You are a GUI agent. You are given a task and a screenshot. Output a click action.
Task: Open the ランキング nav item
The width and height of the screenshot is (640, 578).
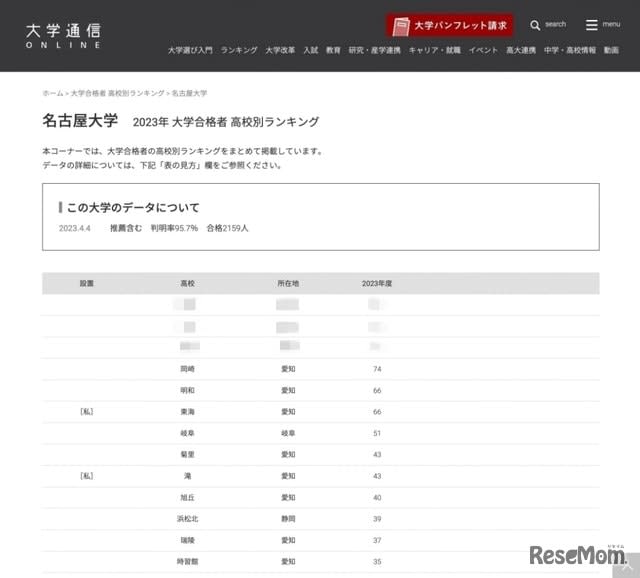[239, 50]
